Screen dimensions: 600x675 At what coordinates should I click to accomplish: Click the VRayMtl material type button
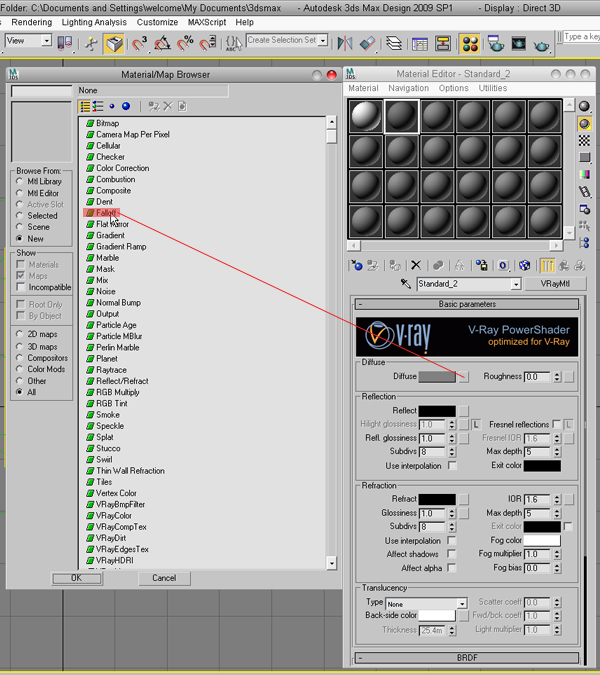(555, 284)
